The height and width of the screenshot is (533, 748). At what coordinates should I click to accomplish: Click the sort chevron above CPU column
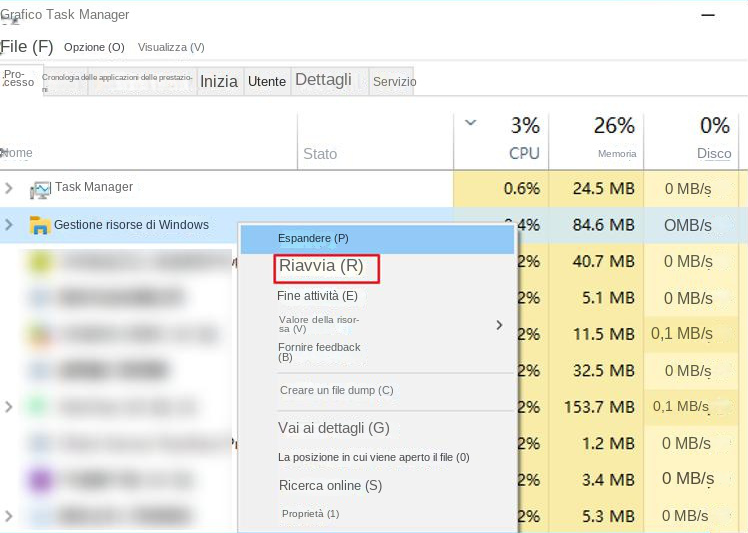[470, 123]
